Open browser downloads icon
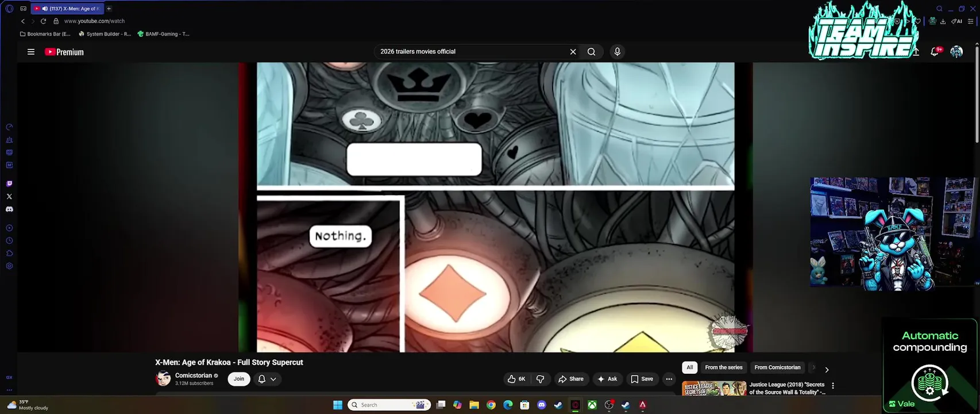The height and width of the screenshot is (414, 980). 943,21
